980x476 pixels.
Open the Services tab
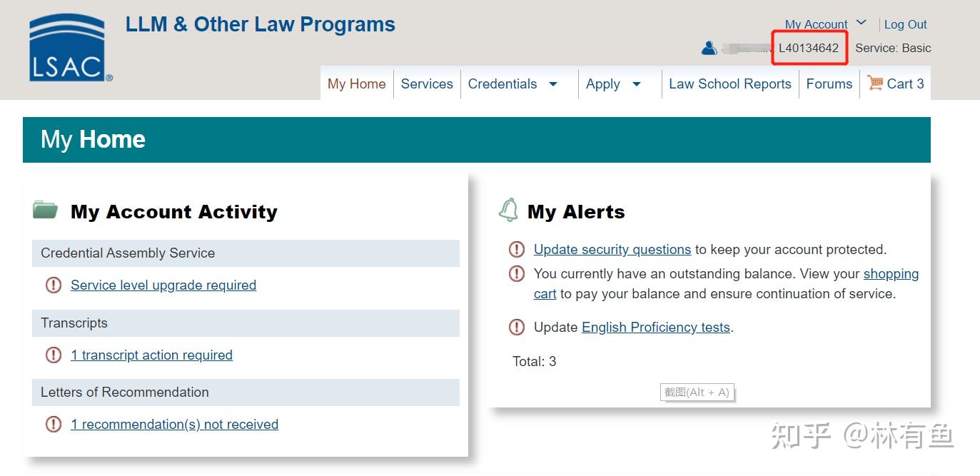[427, 83]
